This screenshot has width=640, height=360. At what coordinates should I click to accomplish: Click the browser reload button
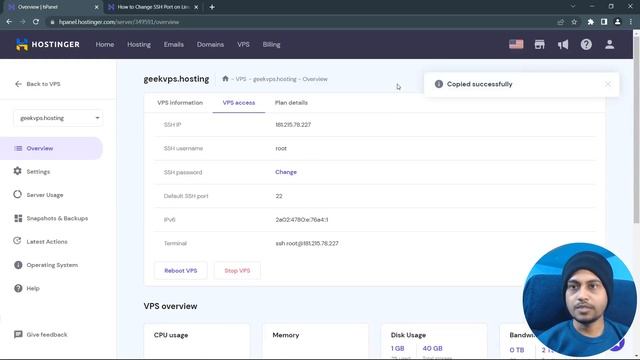tap(36, 22)
